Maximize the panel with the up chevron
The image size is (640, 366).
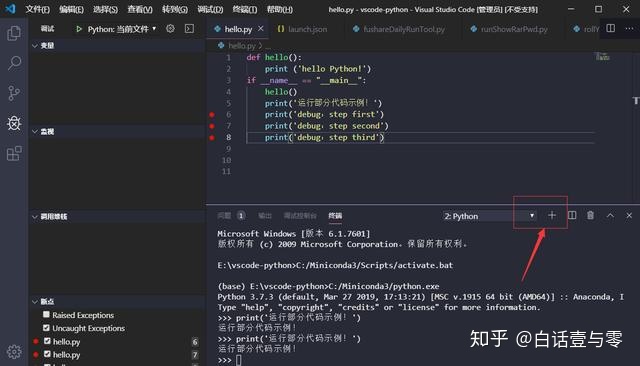click(610, 215)
